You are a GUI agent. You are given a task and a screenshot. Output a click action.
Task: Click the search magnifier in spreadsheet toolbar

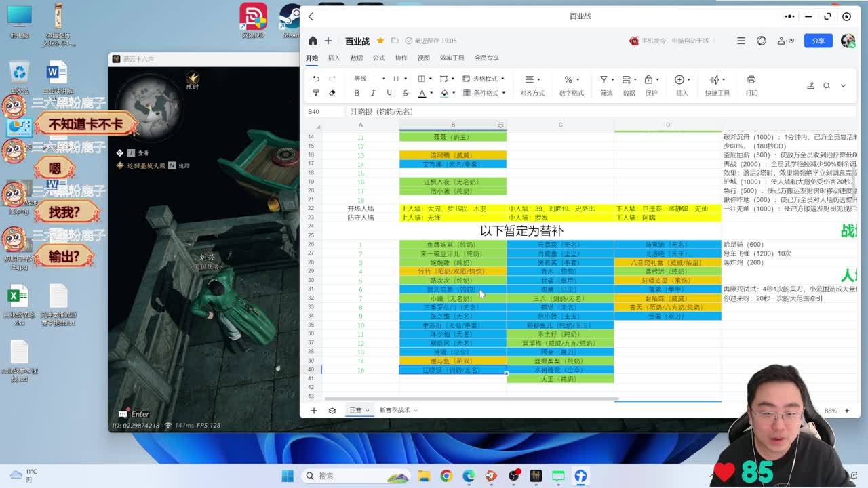(x=827, y=85)
